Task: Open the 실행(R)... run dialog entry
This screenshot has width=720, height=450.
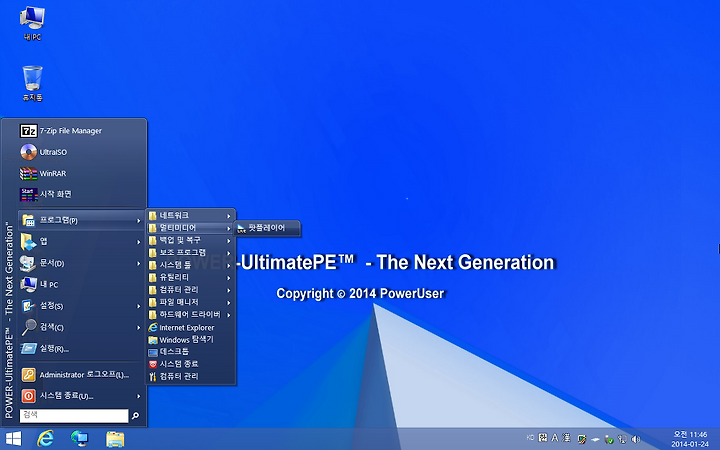Action: (82, 349)
